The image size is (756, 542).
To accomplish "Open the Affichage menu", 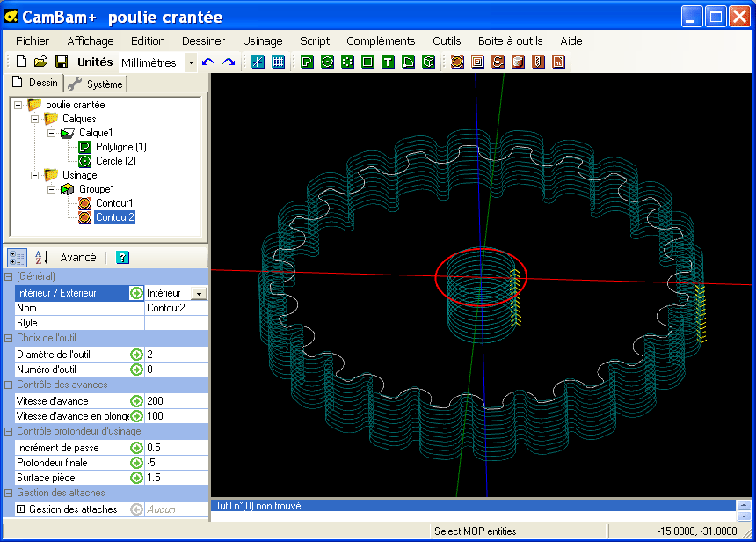I will point(91,41).
